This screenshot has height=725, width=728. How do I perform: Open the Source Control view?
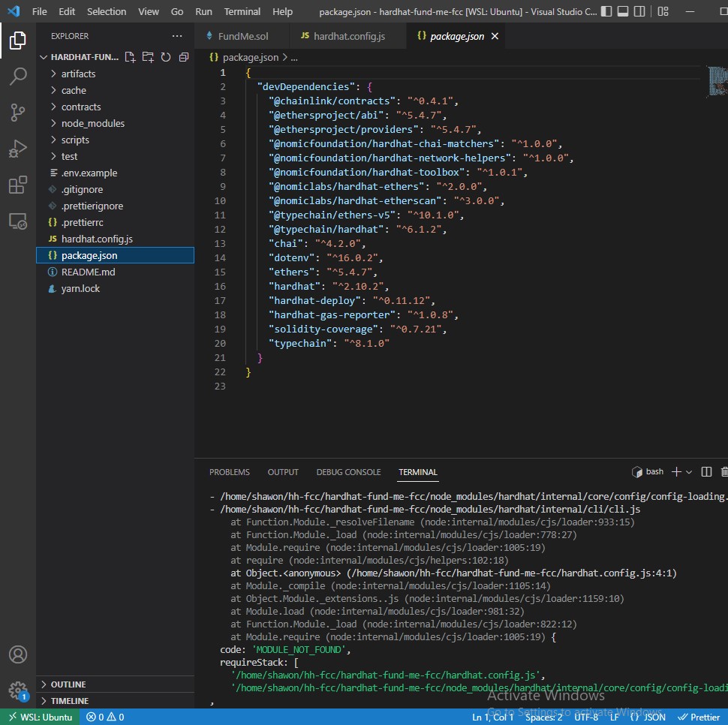click(18, 113)
